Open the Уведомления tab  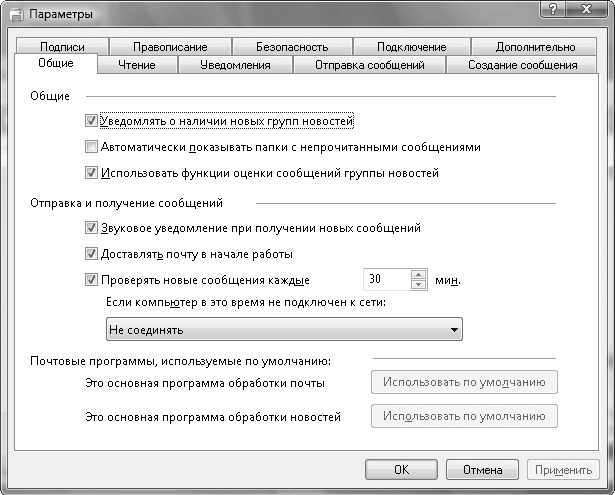coord(235,65)
